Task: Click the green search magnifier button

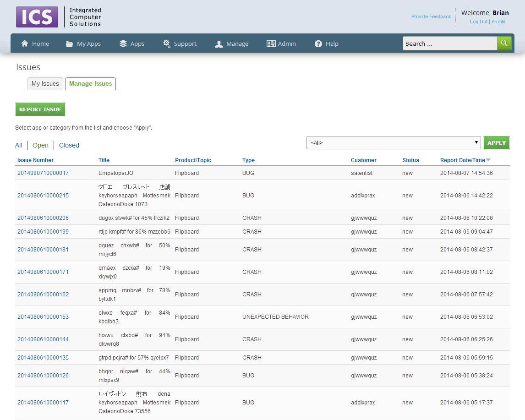Action: [504, 43]
